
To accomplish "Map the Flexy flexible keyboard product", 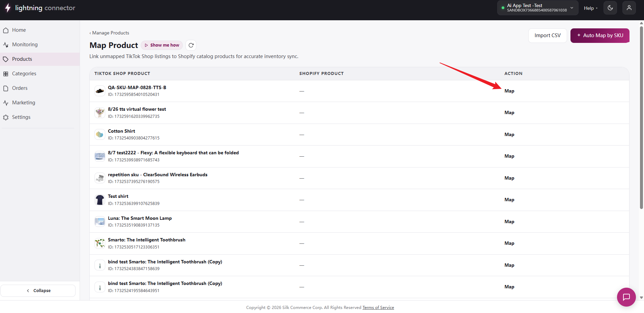I will point(509,156).
